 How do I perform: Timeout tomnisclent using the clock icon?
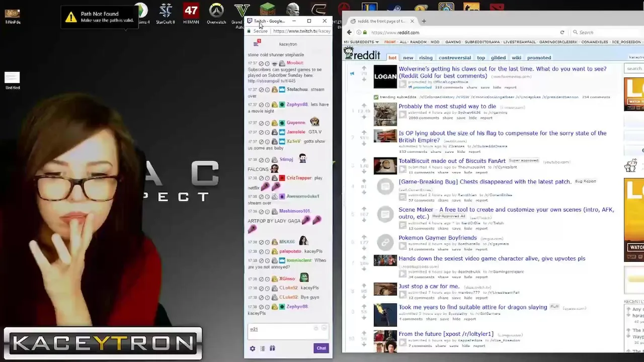pyautogui.click(x=267, y=260)
